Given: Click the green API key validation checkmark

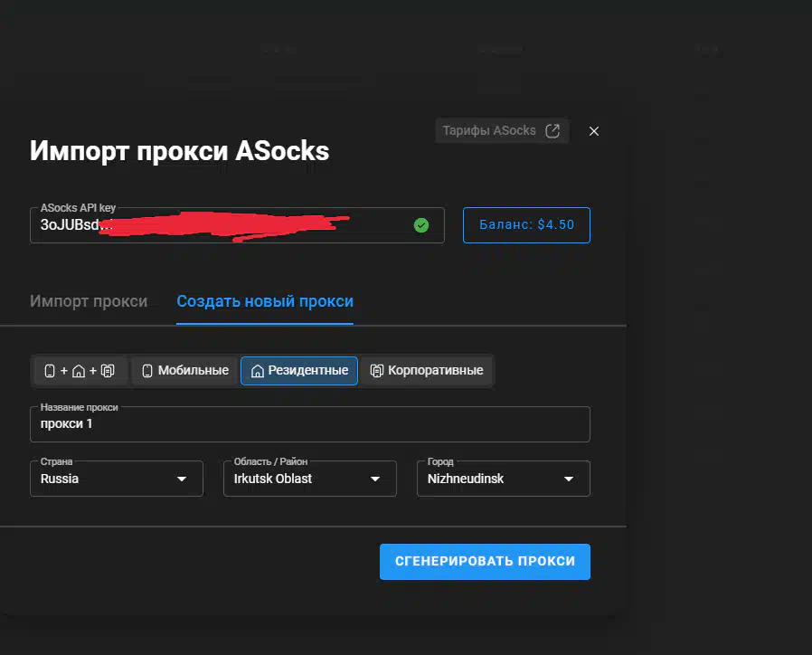Looking at the screenshot, I should tap(421, 225).
